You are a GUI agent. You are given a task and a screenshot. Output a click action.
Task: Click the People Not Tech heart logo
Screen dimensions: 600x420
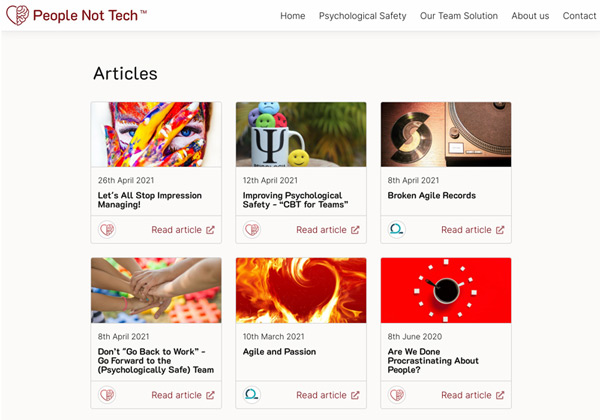coord(17,16)
